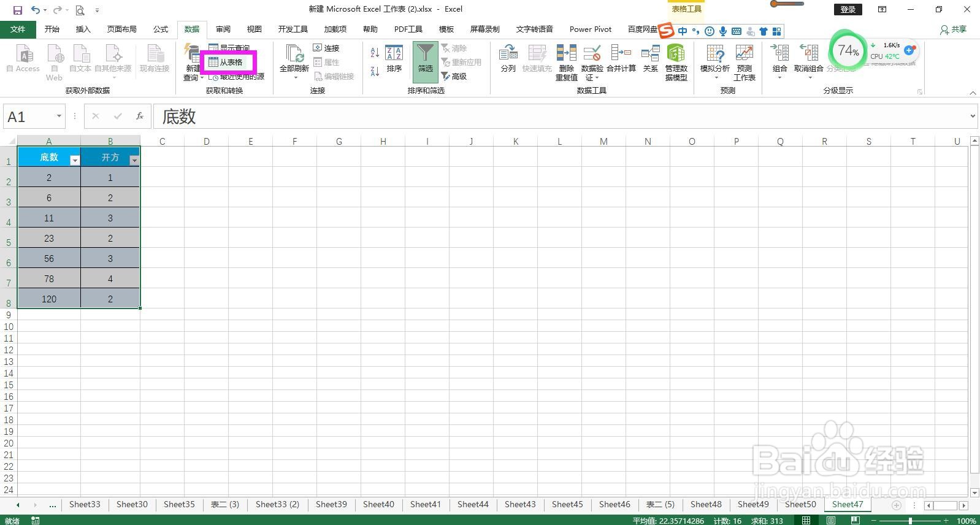
Task: Show hidden sheet tabs via ellipsis
Action: click(53, 505)
